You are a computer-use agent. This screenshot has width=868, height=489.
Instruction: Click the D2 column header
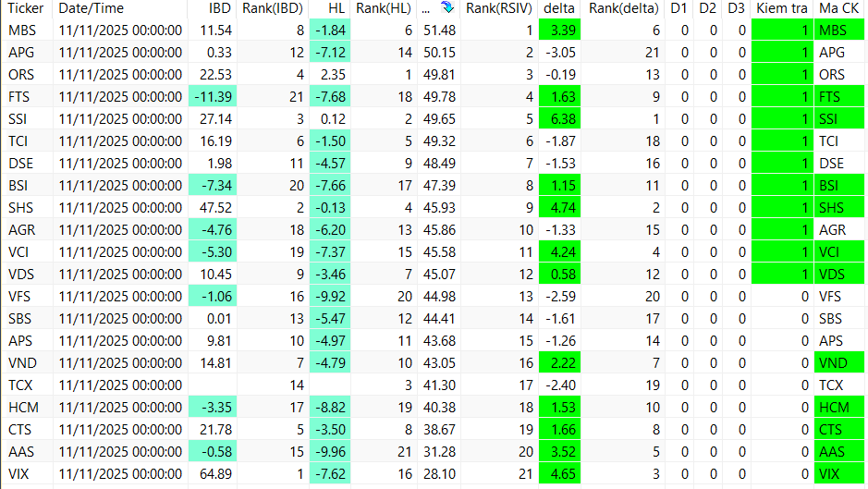pos(707,8)
